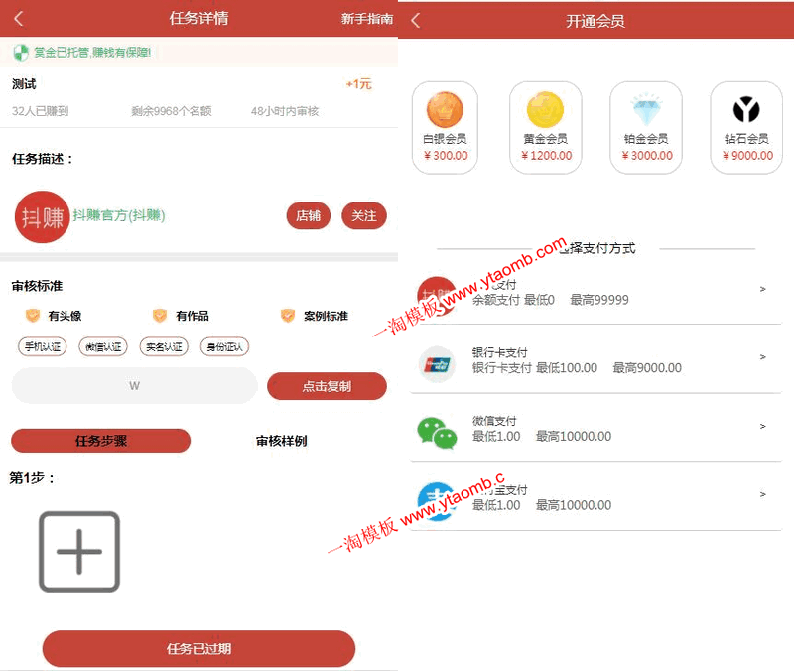Select the 手机认证 tag
The height and width of the screenshot is (672, 794).
click(x=43, y=346)
